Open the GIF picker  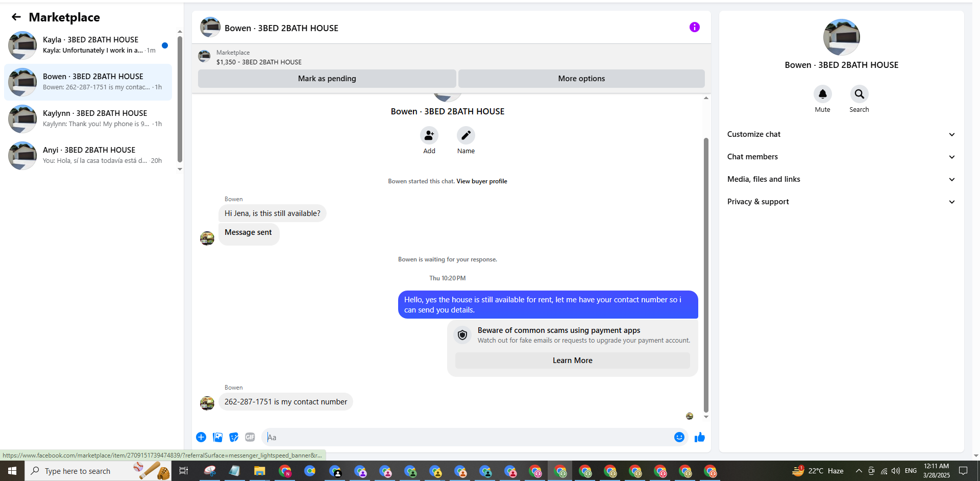click(250, 437)
